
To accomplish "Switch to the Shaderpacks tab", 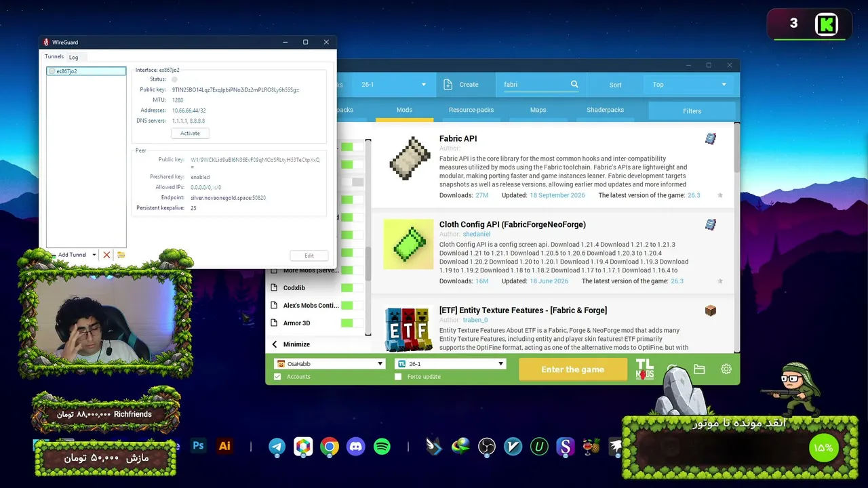I will 605,110.
